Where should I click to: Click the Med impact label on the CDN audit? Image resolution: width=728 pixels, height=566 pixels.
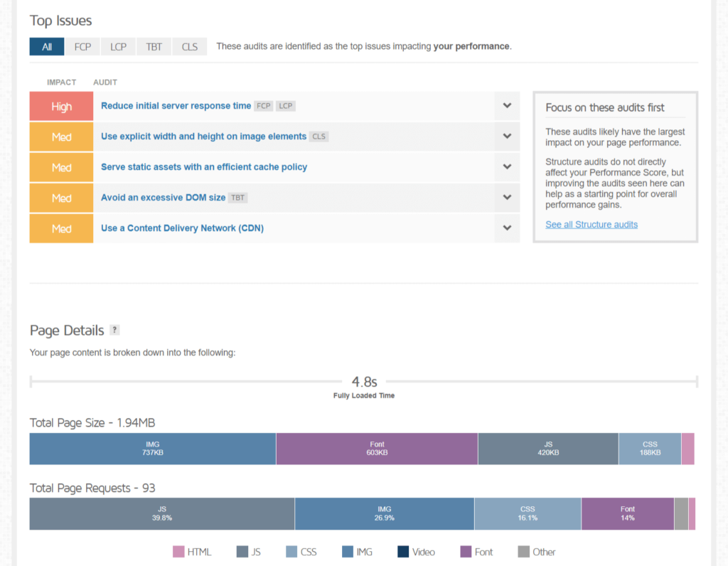(60, 228)
